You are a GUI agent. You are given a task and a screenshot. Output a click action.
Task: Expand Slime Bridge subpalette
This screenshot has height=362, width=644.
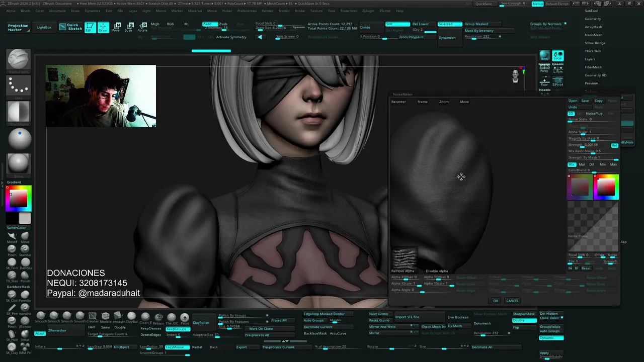[595, 43]
